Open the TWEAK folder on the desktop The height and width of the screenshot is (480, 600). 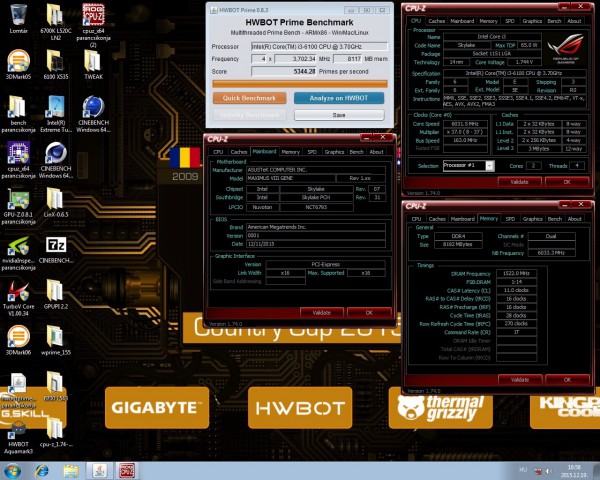click(x=93, y=64)
